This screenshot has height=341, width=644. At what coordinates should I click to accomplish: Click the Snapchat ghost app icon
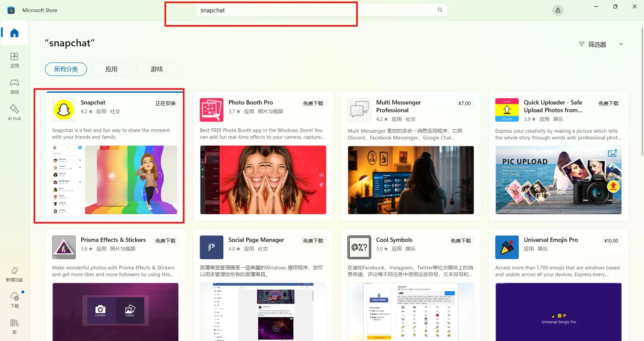pos(64,110)
